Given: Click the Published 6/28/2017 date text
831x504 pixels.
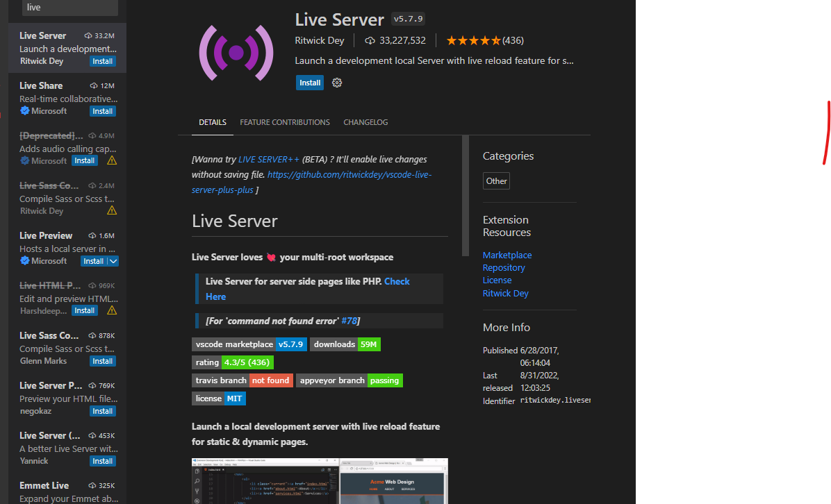Looking at the screenshot, I should (539, 357).
